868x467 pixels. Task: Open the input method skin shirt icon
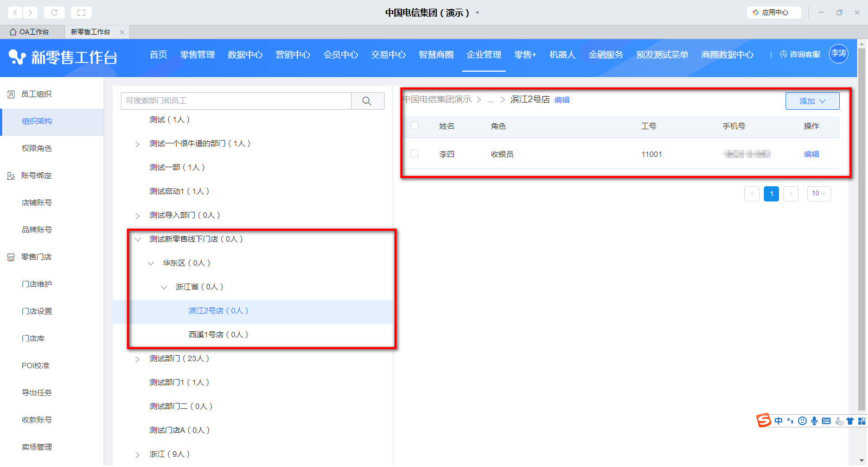850,421
